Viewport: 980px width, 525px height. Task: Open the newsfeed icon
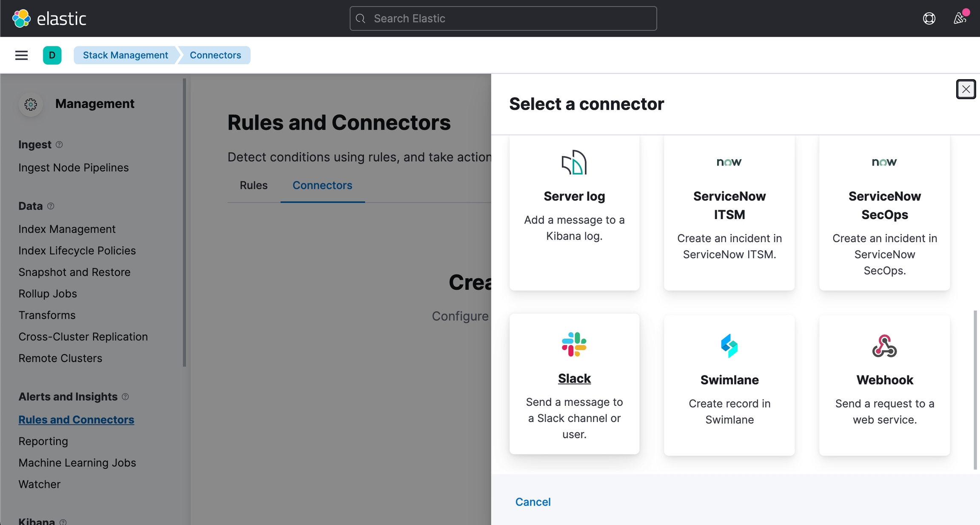960,18
